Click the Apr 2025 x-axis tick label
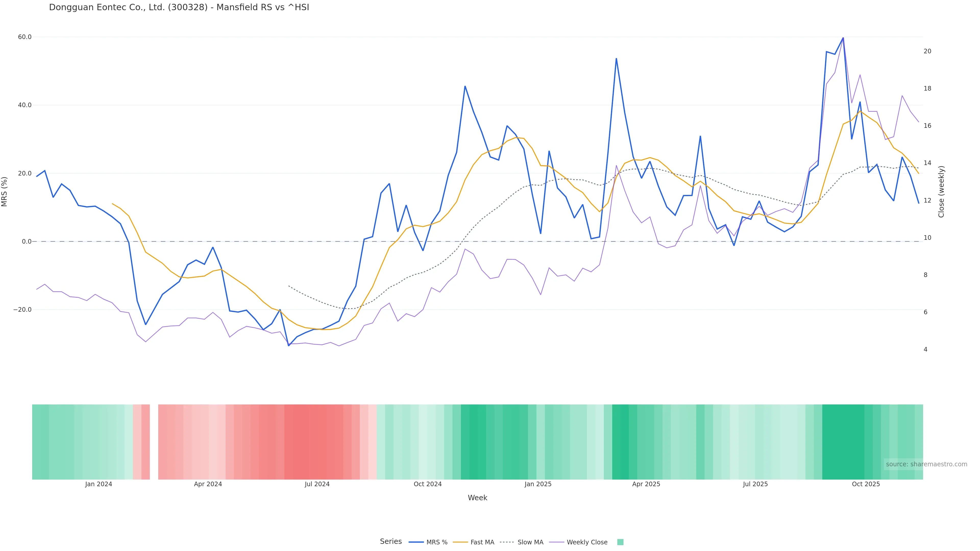The width and height of the screenshot is (980, 551). [646, 484]
